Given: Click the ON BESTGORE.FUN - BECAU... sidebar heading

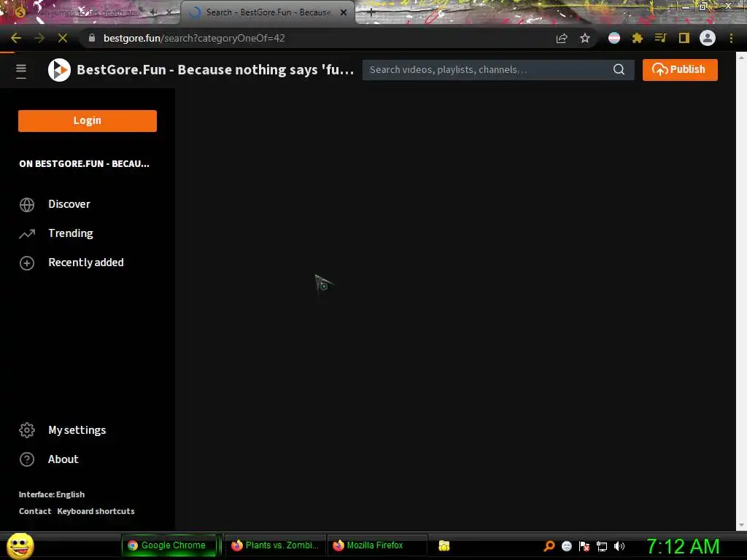Looking at the screenshot, I should (85, 164).
